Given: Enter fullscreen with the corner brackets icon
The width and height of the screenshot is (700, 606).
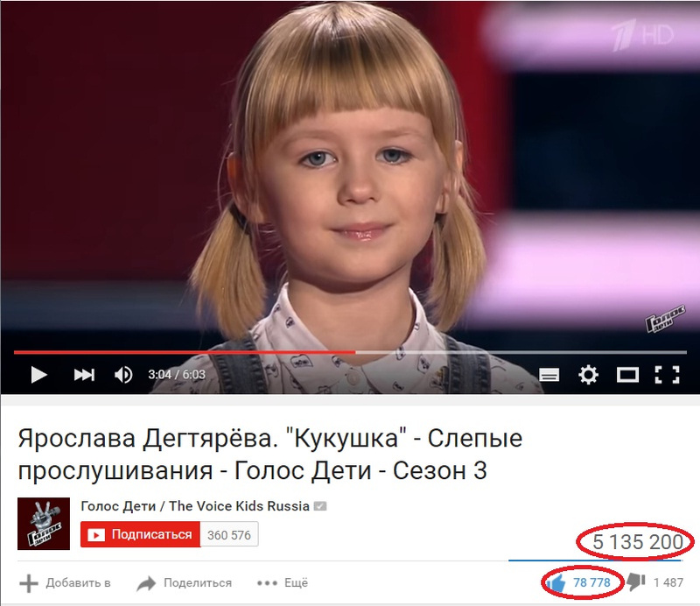Looking at the screenshot, I should (667, 375).
